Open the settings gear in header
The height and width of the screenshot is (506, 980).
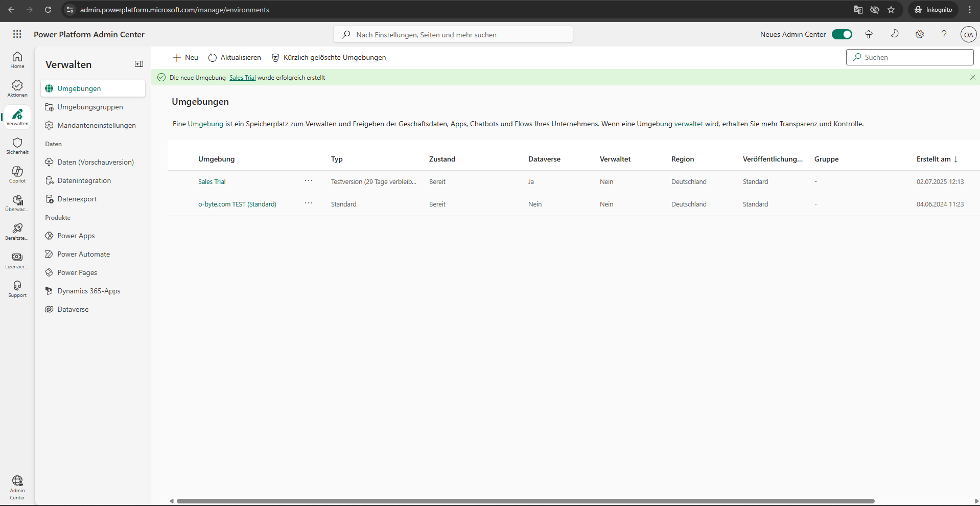[x=919, y=34]
